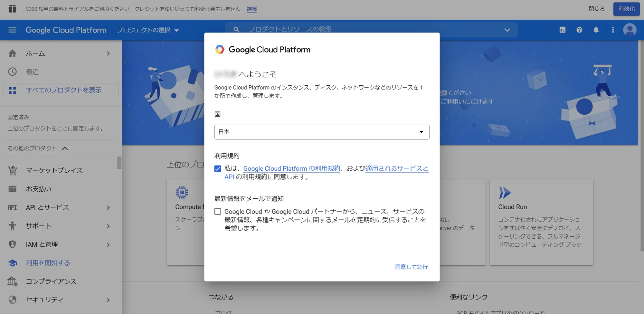Click 閉じる to dismiss the banner
The image size is (644, 314).
(596, 9)
